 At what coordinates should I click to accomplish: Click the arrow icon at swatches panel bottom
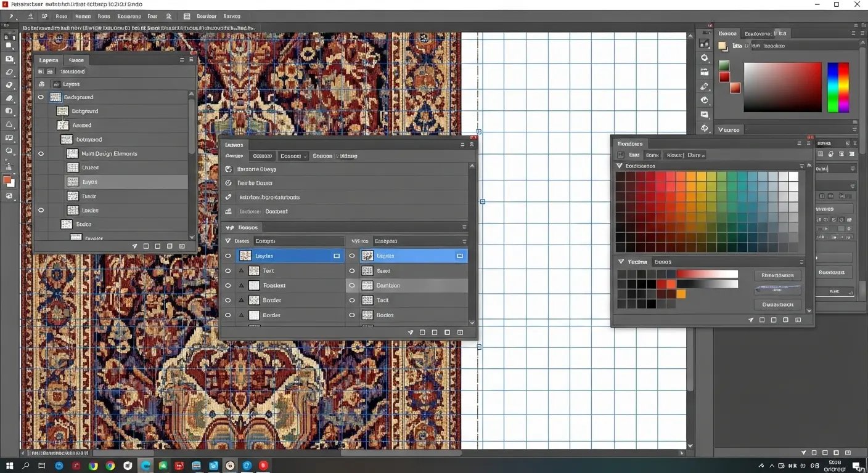[x=751, y=320]
